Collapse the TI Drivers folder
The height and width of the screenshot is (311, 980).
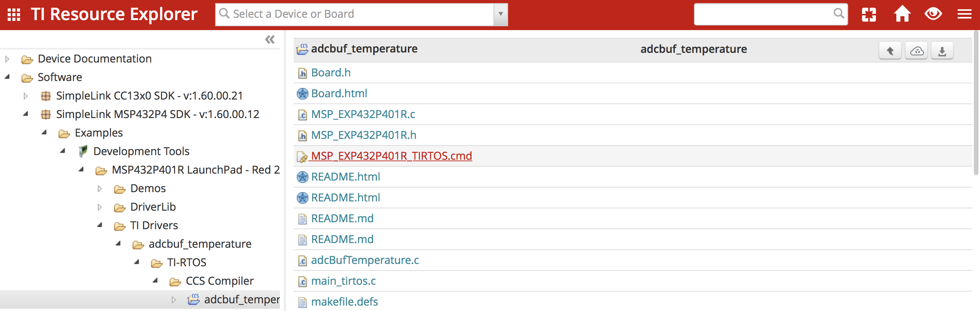100,225
